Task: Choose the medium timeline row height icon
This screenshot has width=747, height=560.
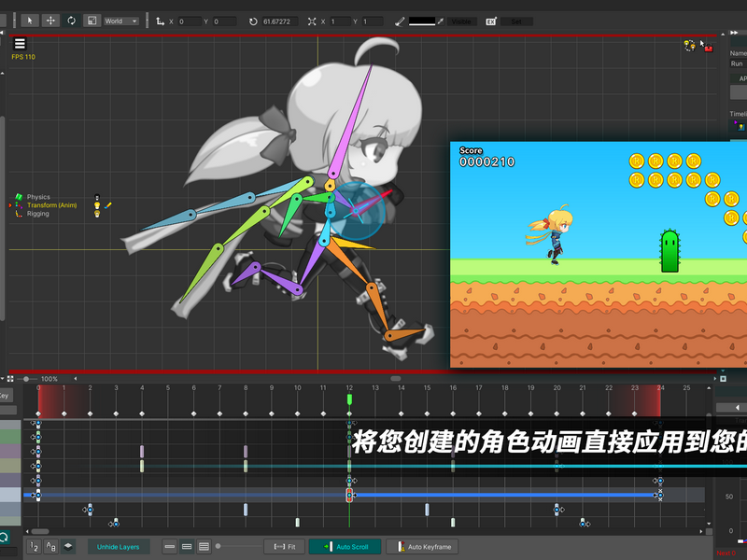Action: click(x=187, y=547)
